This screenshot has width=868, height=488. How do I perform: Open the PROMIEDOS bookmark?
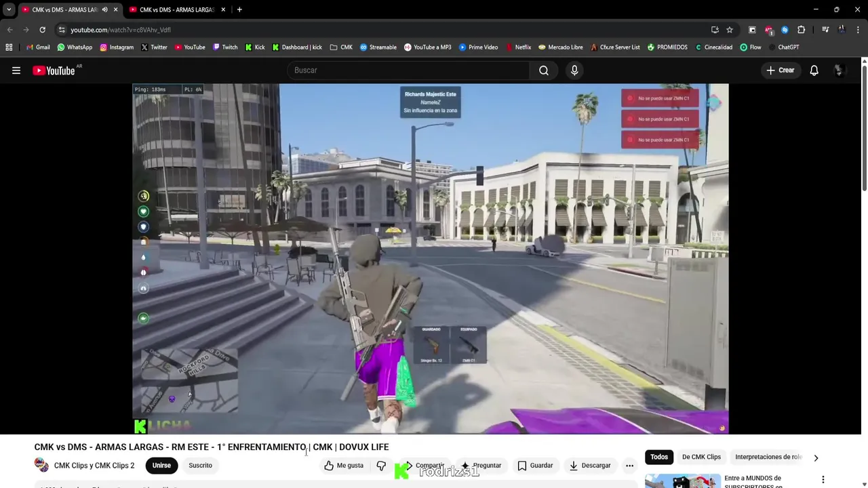pyautogui.click(x=667, y=47)
